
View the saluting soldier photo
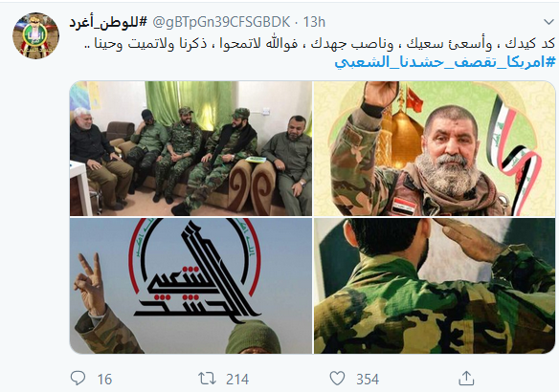coord(435,286)
